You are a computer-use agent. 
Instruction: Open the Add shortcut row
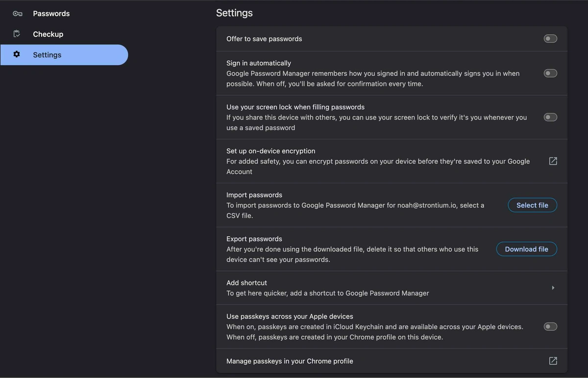pos(392,288)
